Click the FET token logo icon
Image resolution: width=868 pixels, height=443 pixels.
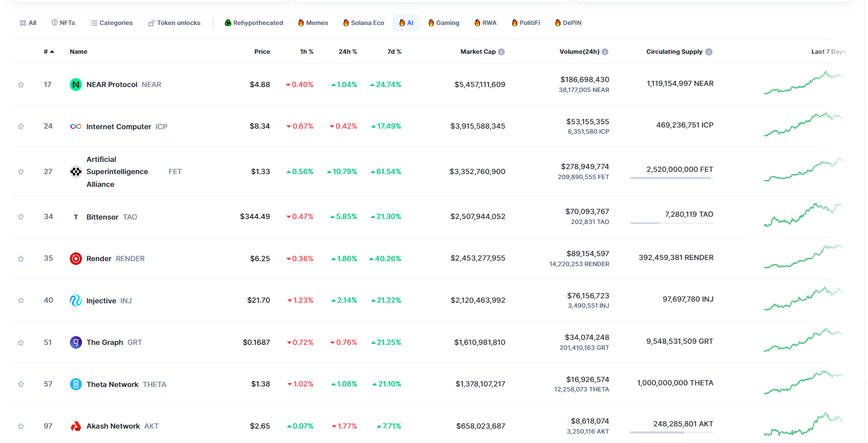click(x=76, y=172)
